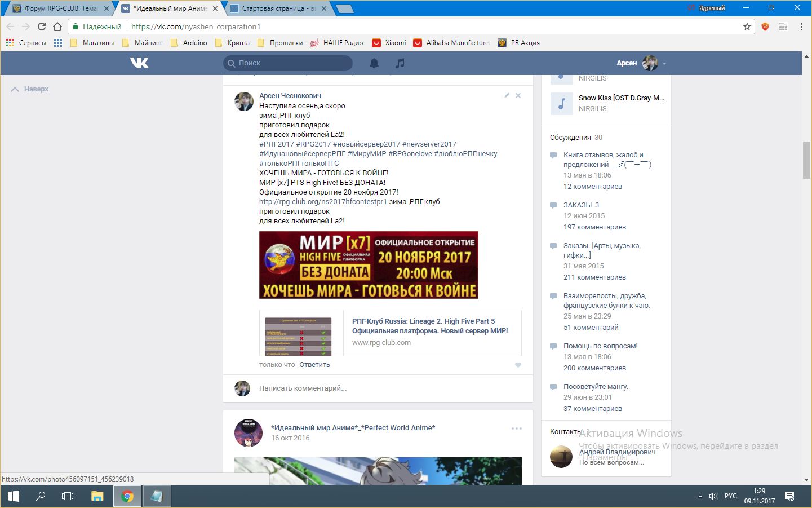
Task: Open the notifications bell
Action: coord(374,63)
